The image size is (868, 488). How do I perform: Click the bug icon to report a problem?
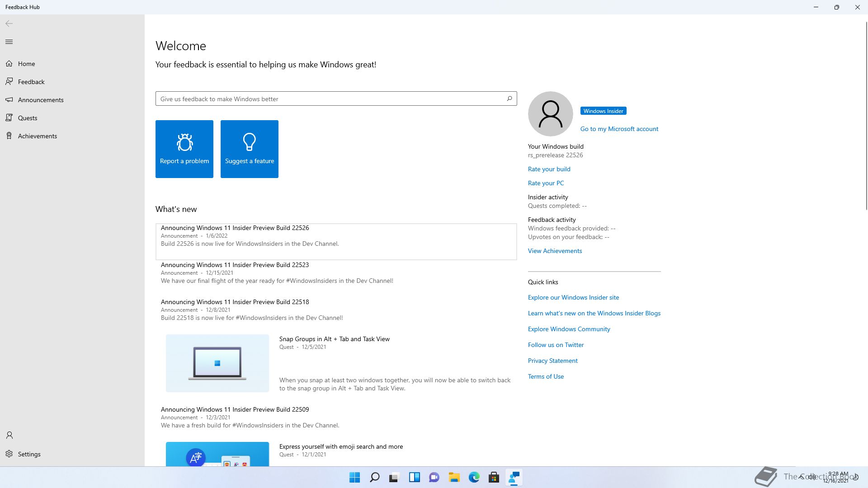184,142
